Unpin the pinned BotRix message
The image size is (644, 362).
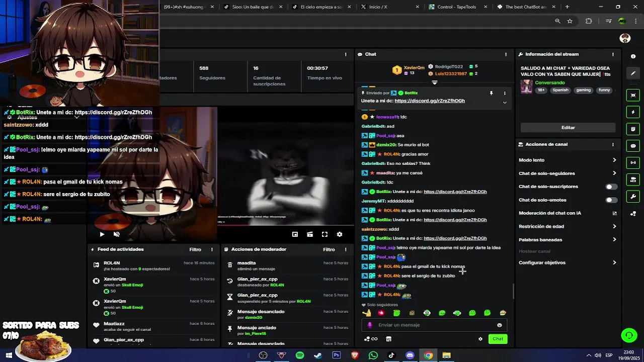pos(492,93)
